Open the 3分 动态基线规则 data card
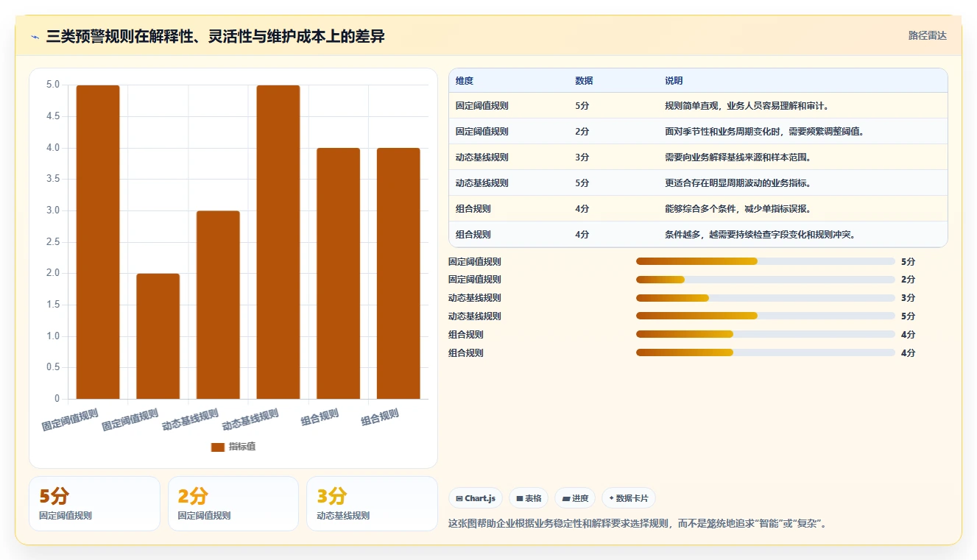This screenshot has height=560, width=977. 372,503
